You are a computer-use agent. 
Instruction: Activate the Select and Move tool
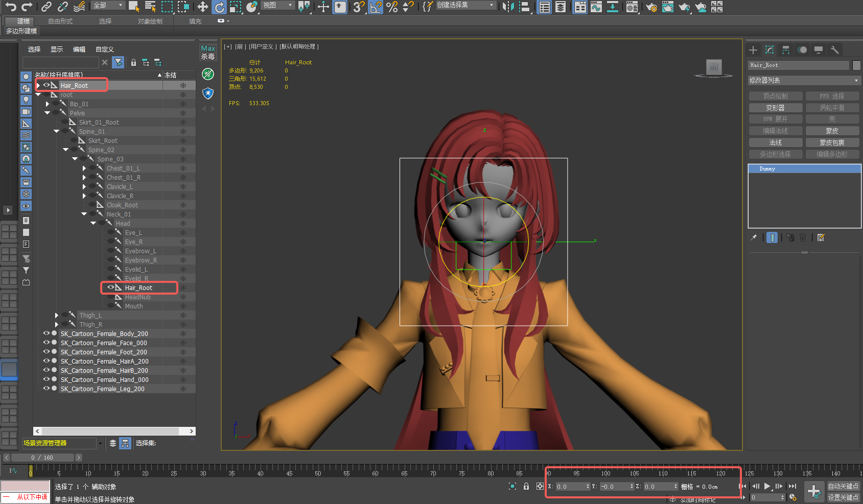point(203,6)
